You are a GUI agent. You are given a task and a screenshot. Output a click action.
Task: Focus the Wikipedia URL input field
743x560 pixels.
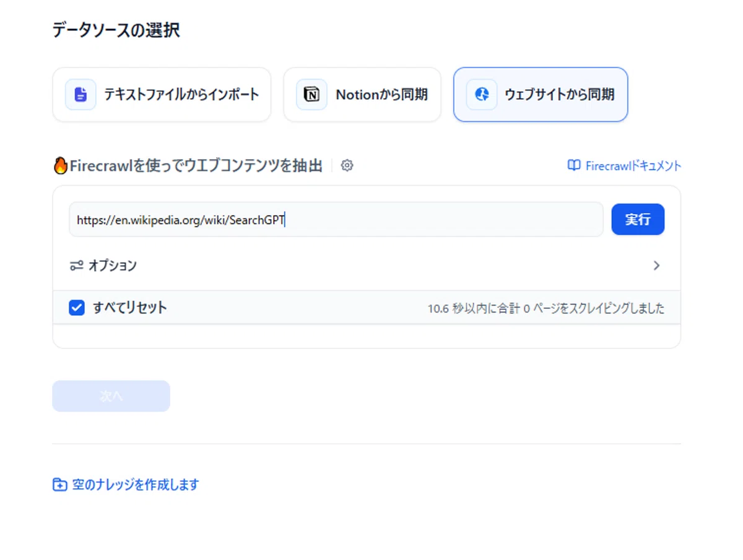click(x=336, y=220)
